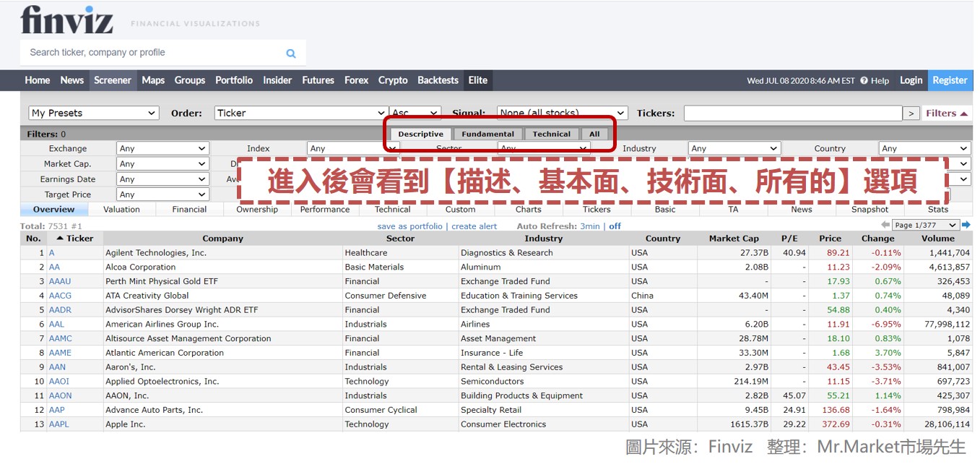The image size is (980, 467).
Task: Open the Maps menu item
Action: (x=153, y=80)
